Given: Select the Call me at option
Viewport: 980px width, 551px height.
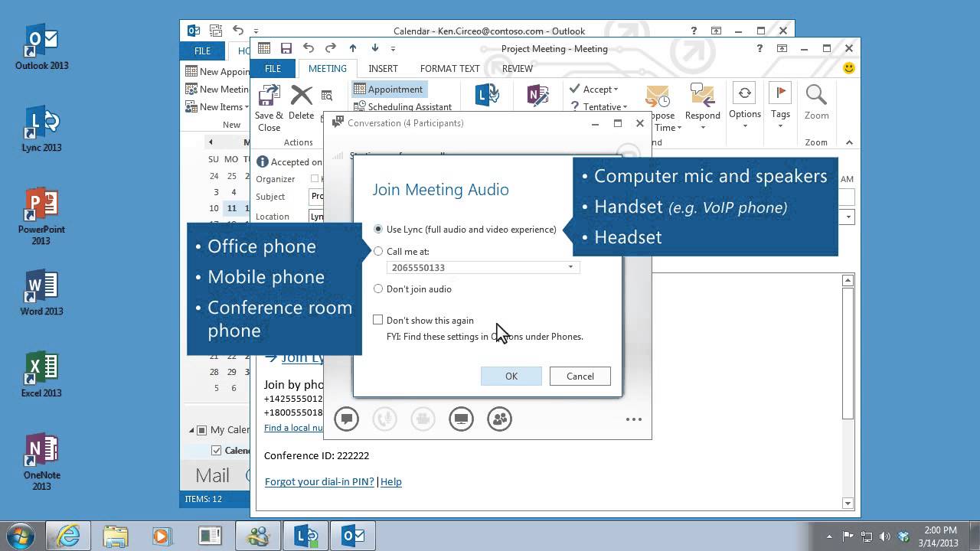Looking at the screenshot, I should 378,251.
